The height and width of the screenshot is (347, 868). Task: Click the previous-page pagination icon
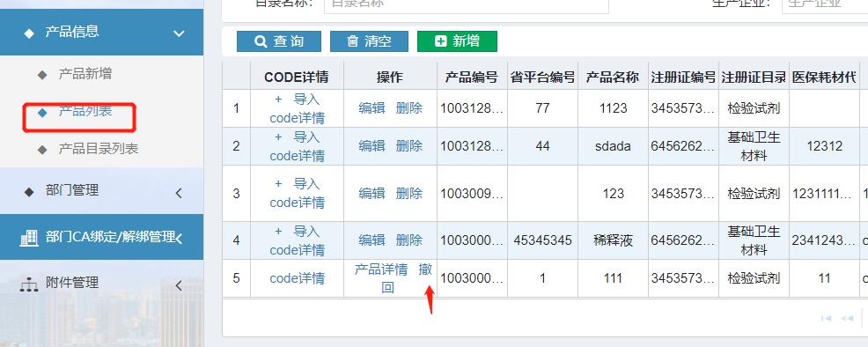[847, 318]
